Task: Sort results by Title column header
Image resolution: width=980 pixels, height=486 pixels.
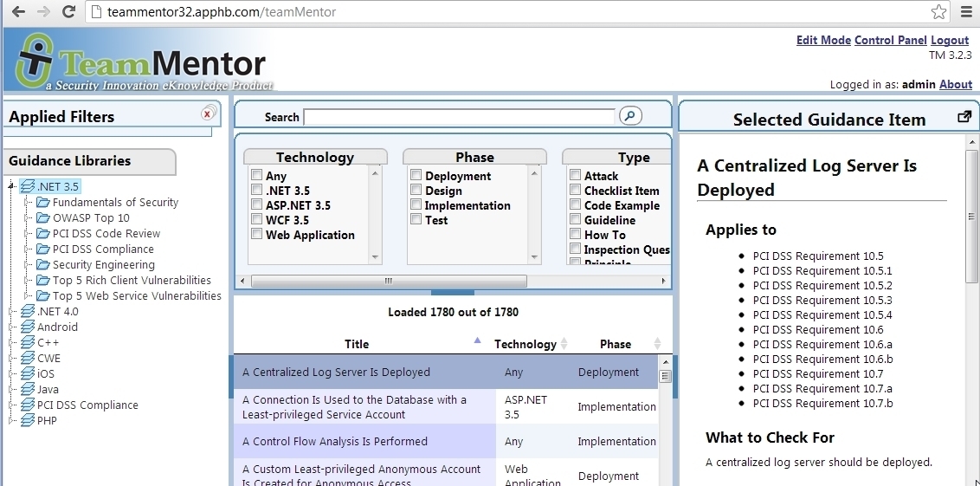Action: click(357, 344)
